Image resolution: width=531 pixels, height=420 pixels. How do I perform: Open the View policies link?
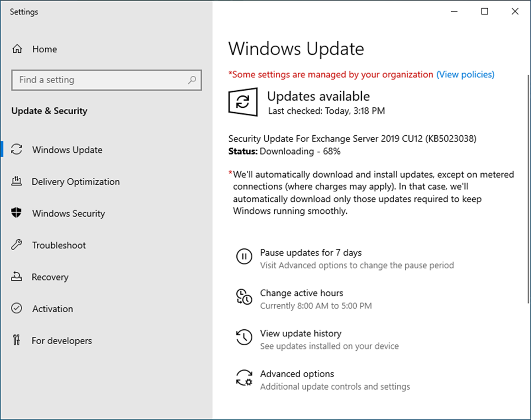click(465, 74)
